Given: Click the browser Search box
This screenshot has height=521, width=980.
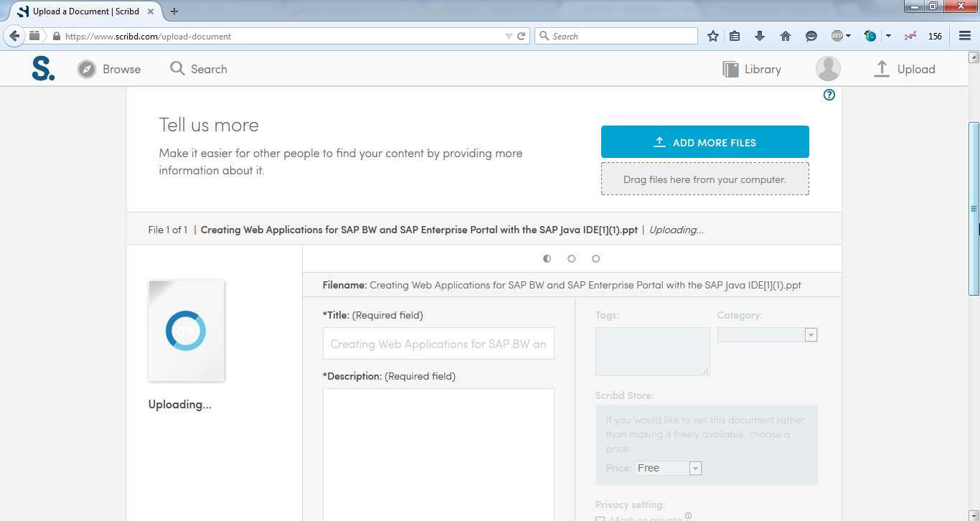Looking at the screenshot, I should tap(616, 36).
